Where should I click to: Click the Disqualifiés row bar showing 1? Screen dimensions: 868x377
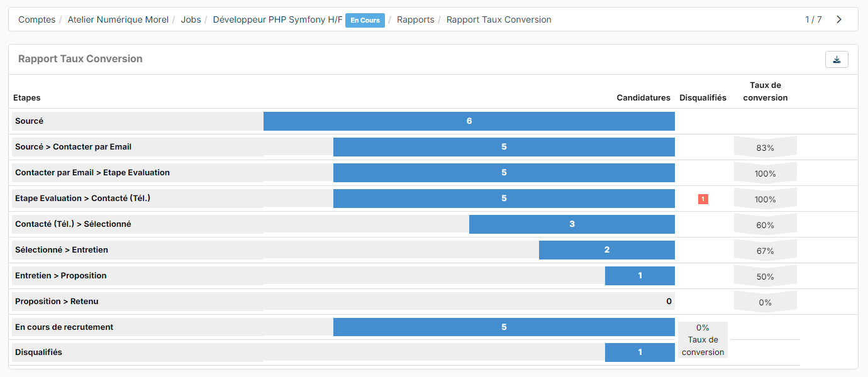click(x=640, y=352)
